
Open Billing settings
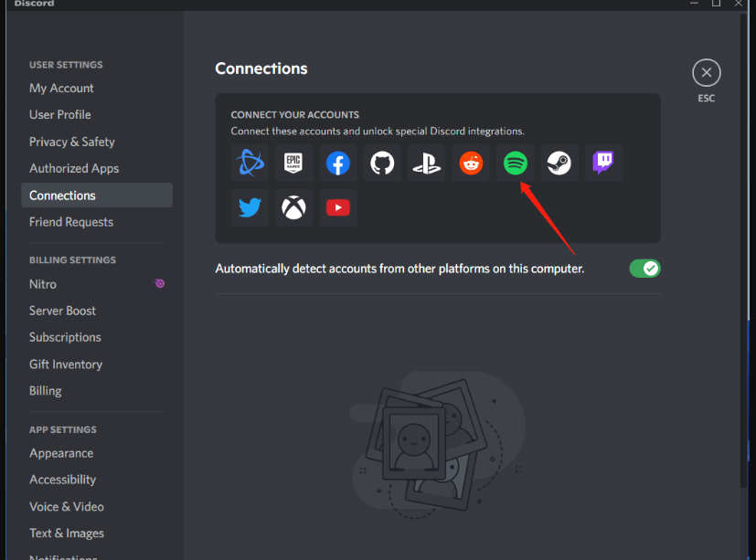click(97, 391)
